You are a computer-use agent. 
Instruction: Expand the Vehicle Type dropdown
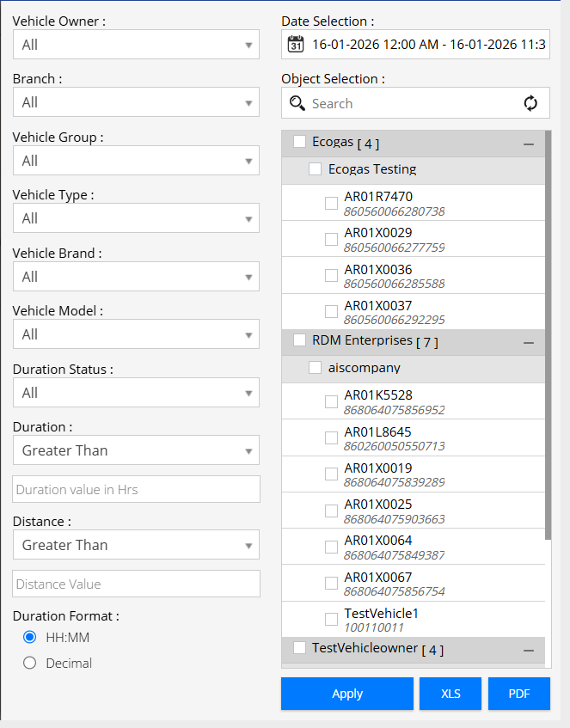coord(136,218)
